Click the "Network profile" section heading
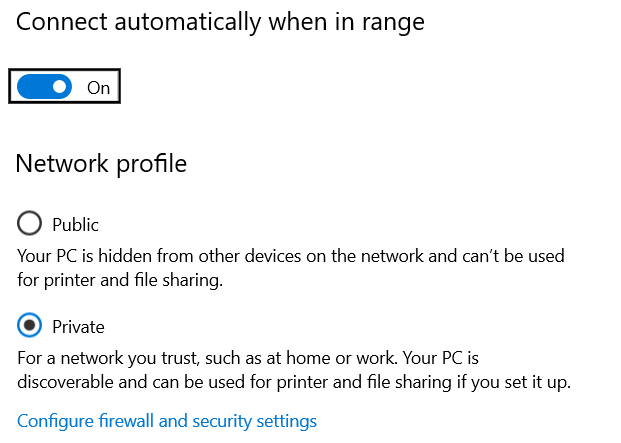The height and width of the screenshot is (443, 621). [101, 163]
